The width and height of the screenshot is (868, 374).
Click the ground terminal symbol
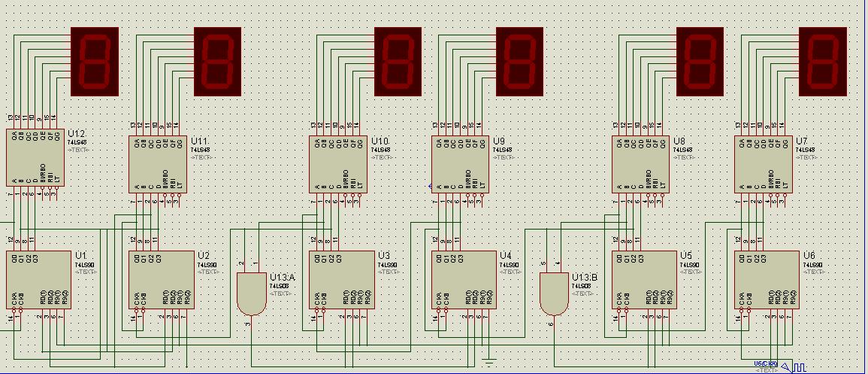488,363
